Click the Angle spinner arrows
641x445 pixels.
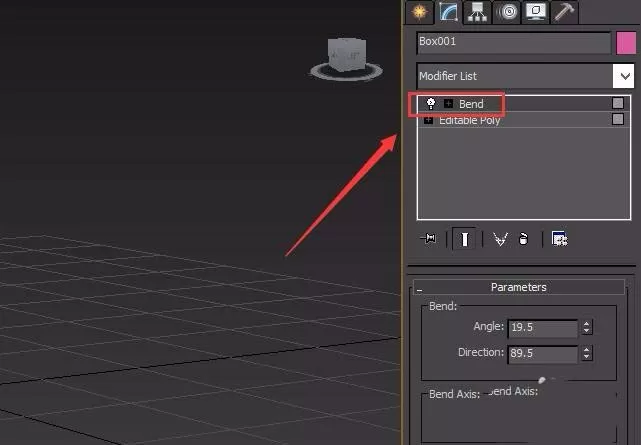(x=587, y=327)
